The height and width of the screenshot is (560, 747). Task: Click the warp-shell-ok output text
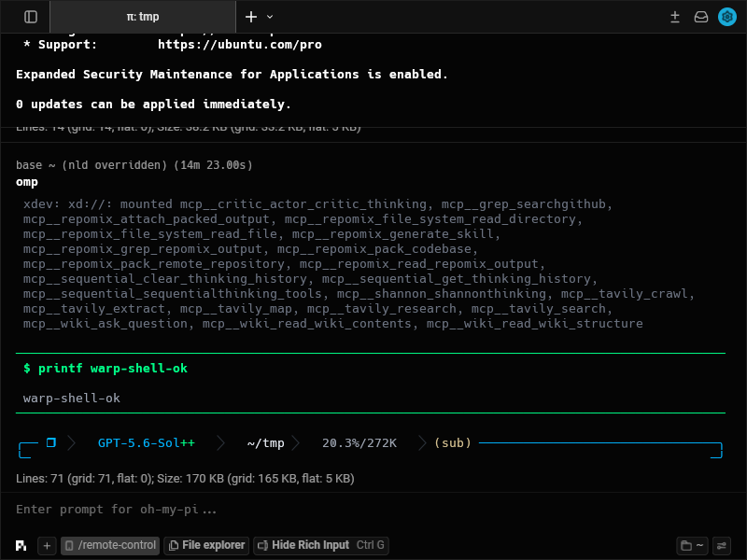[x=72, y=399]
